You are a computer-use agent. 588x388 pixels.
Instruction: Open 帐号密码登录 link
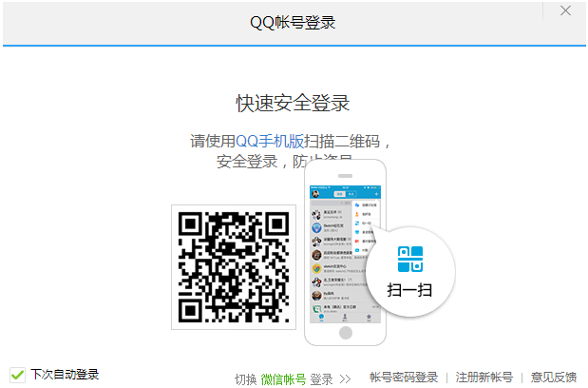pos(404,378)
